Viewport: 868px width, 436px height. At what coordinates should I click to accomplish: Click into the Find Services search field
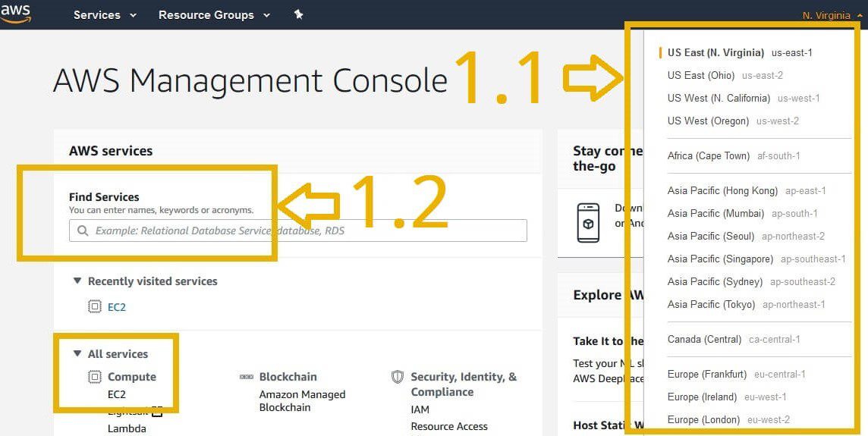(303, 231)
